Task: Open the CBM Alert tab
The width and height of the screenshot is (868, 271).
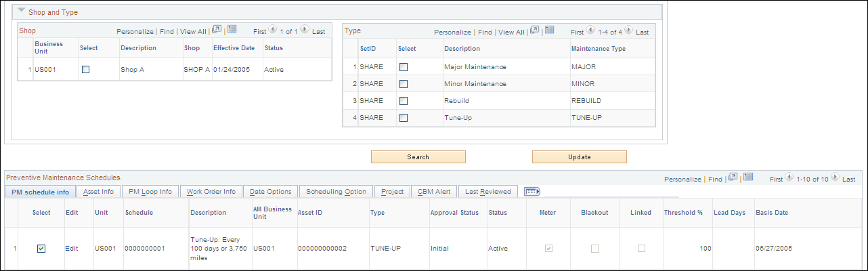Action: coord(434,191)
